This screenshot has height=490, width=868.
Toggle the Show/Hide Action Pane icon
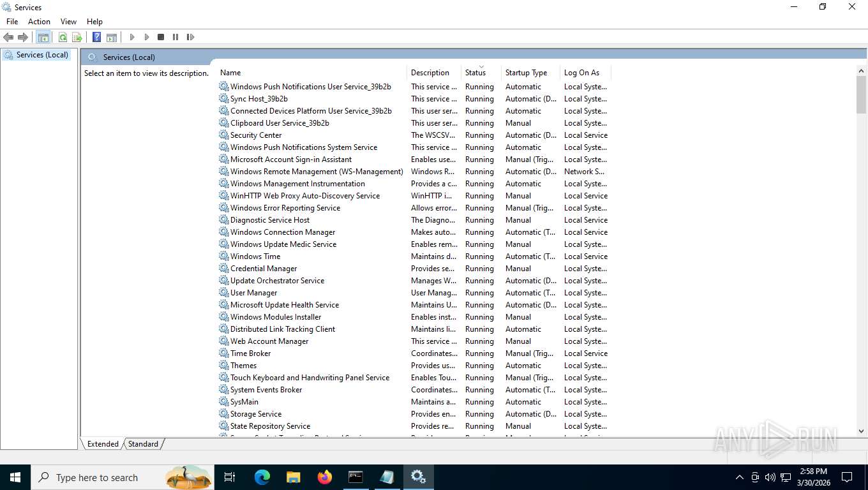click(x=112, y=37)
